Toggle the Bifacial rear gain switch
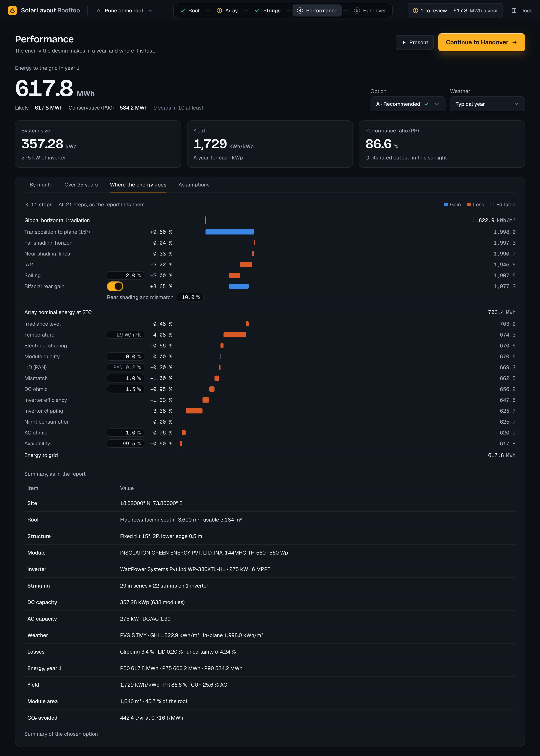Image resolution: width=540 pixels, height=756 pixels. pyautogui.click(x=115, y=286)
